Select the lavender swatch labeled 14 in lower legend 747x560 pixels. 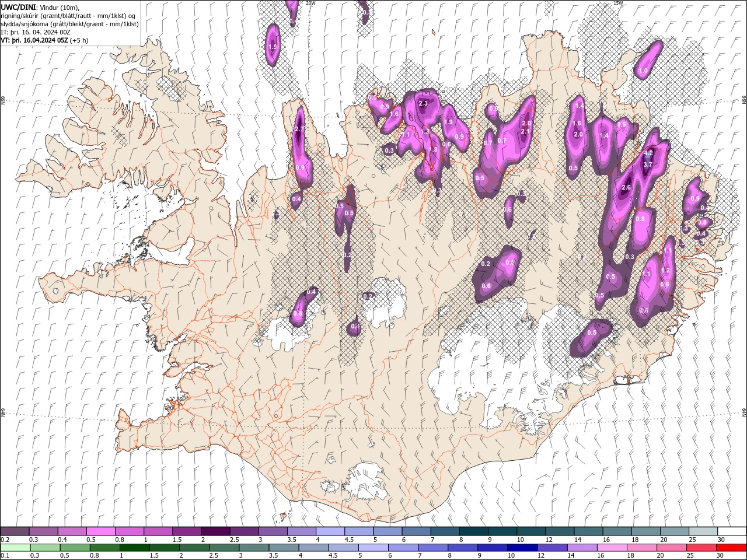582,548
